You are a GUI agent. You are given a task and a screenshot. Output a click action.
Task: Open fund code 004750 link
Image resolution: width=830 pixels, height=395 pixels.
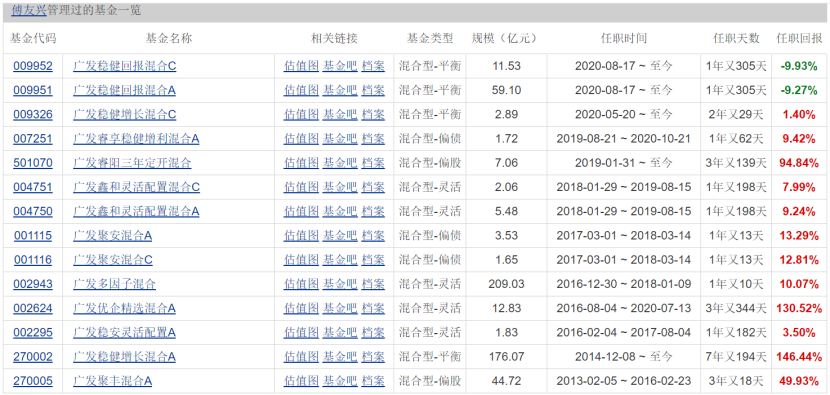[33, 211]
